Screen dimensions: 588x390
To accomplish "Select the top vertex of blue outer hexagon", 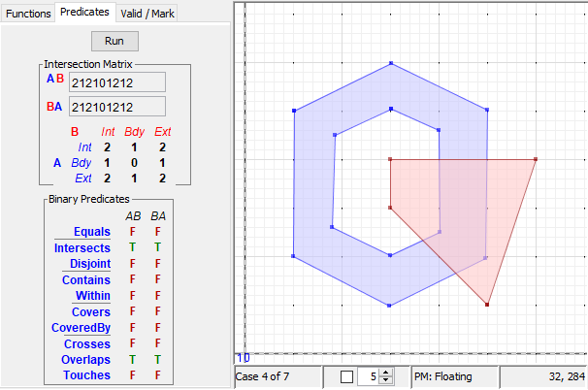I will pos(391,63).
